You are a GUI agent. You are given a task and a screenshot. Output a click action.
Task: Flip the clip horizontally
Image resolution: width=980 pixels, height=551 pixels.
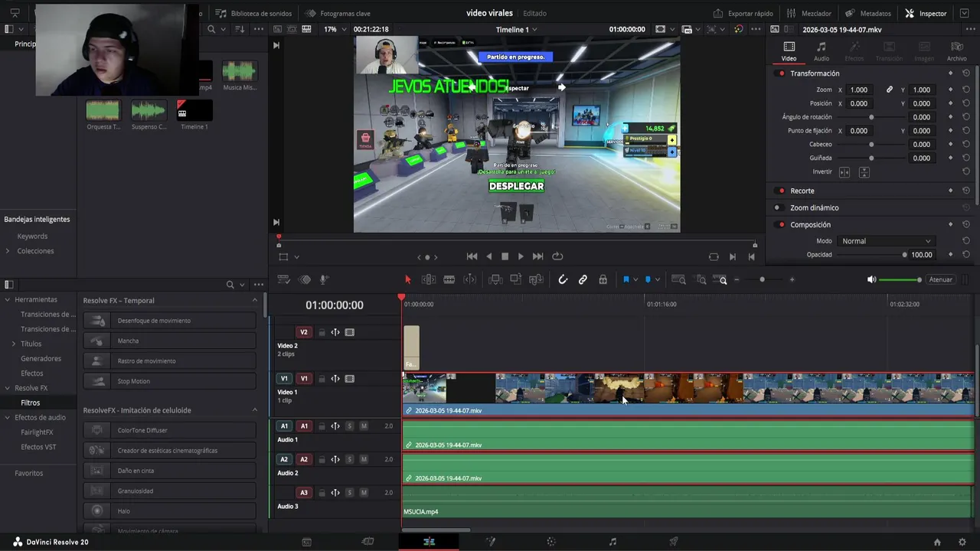click(844, 172)
